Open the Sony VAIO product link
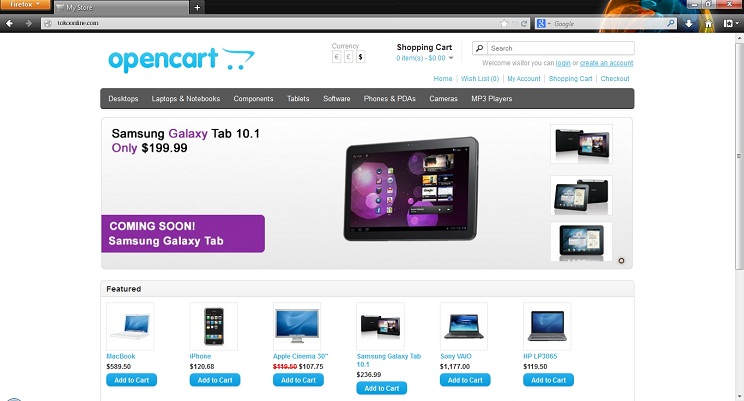The image size is (744, 401). click(x=456, y=356)
